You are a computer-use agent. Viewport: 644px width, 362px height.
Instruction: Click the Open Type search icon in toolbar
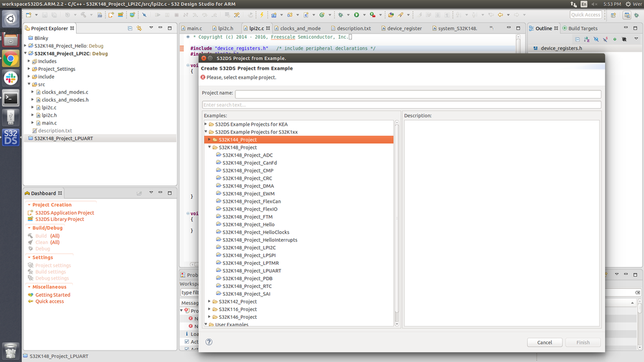tap(391, 15)
